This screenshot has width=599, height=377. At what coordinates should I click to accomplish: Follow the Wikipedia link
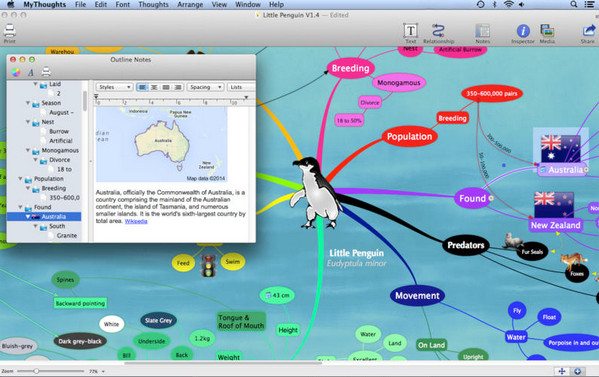point(136,221)
